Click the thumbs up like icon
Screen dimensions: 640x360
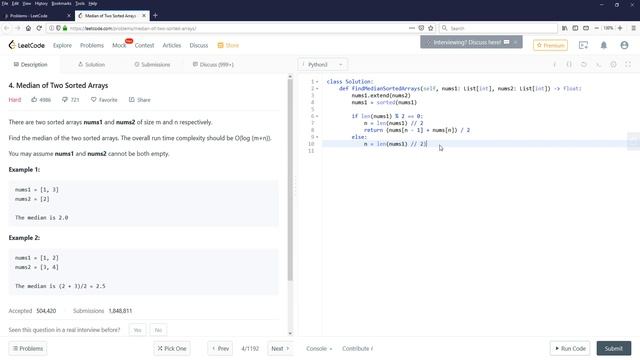pos(34,100)
